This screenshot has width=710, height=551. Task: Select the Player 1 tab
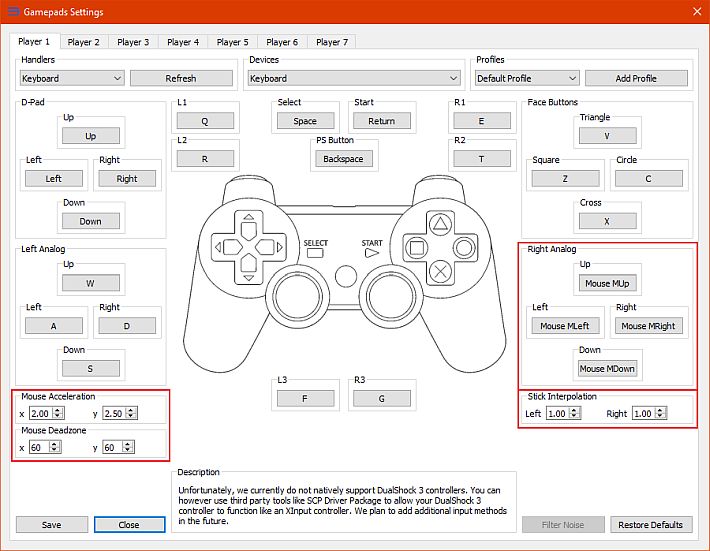pos(34,42)
